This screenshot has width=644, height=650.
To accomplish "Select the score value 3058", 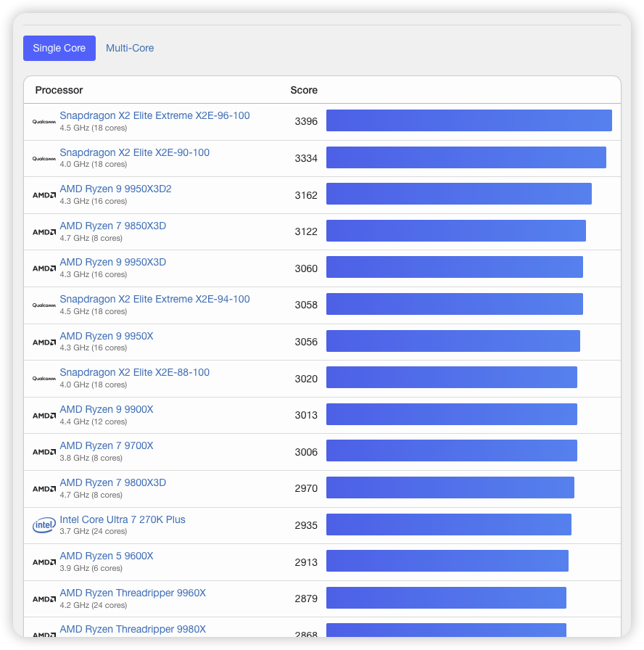I will coord(306,305).
